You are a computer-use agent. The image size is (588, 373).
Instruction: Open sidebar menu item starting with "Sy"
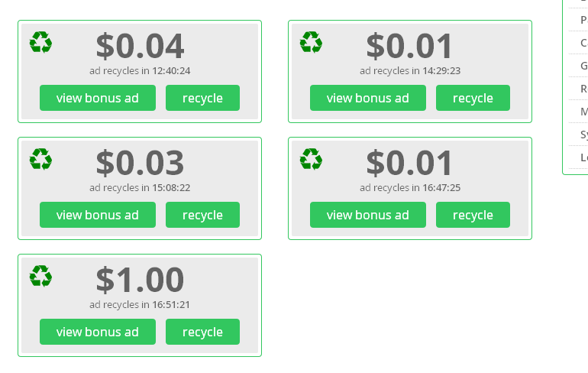click(x=584, y=135)
